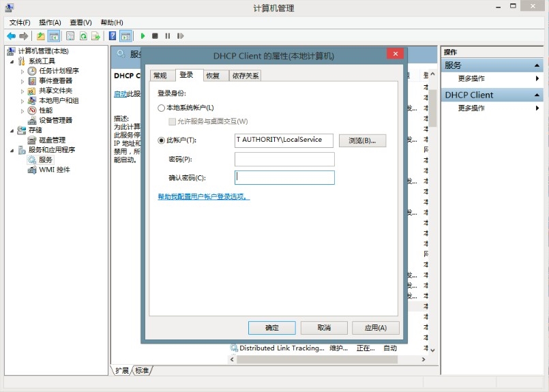Collapse the 服务和应用程序 tree node

click(x=12, y=150)
